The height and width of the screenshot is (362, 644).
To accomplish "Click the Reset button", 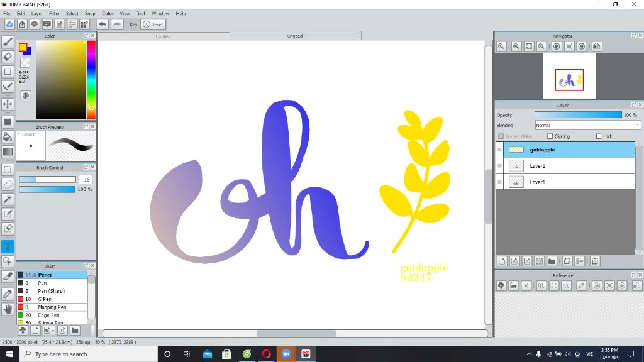I will (x=153, y=25).
